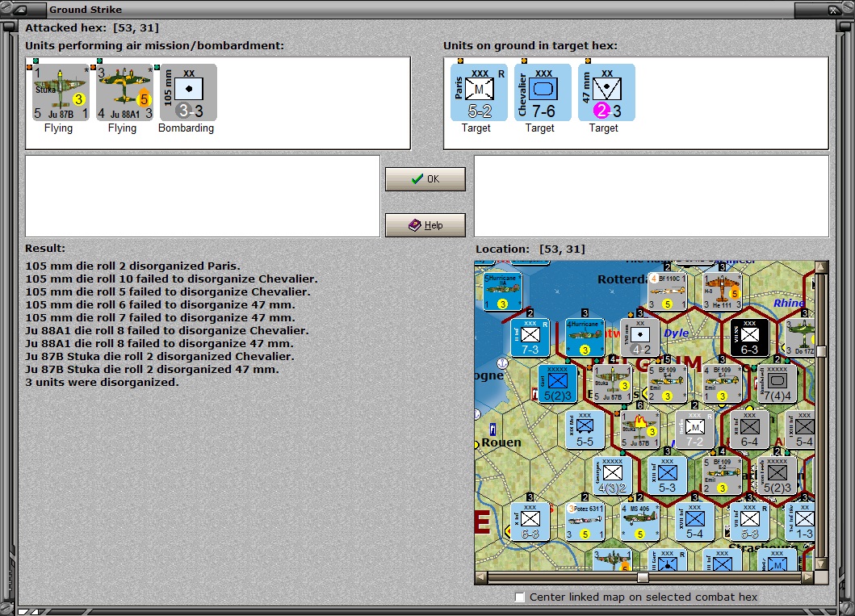Click the black VII SS 6-3 counter
The image size is (855, 616).
(749, 337)
